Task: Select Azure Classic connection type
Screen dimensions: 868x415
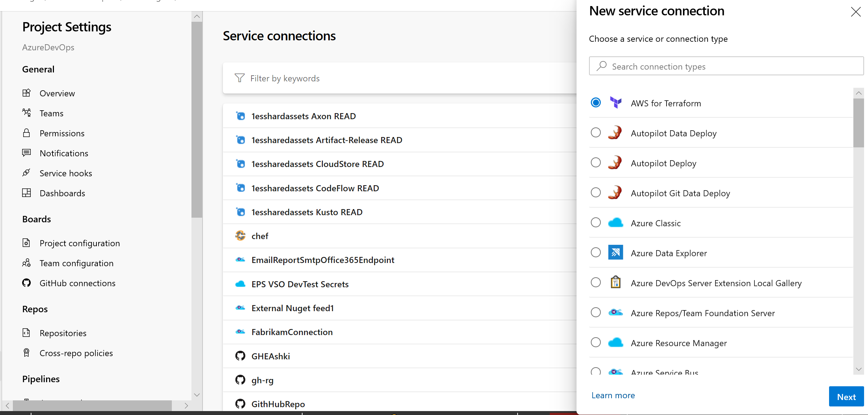Action: [x=597, y=222]
